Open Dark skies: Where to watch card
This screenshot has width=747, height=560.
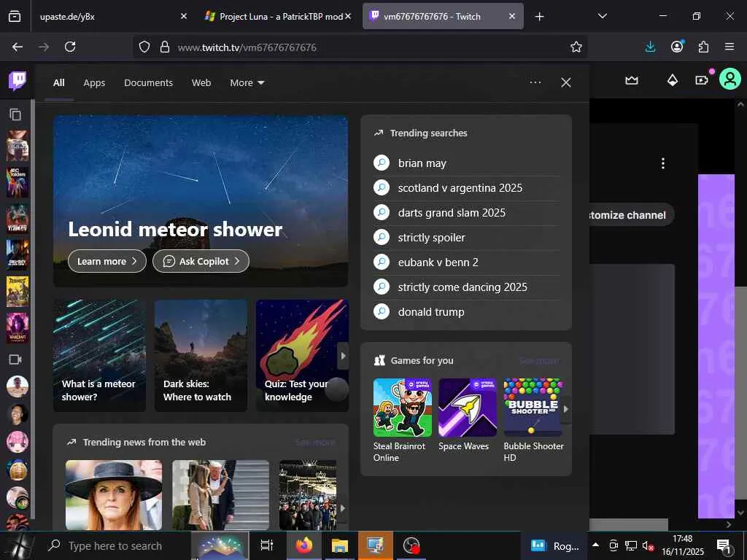click(201, 355)
